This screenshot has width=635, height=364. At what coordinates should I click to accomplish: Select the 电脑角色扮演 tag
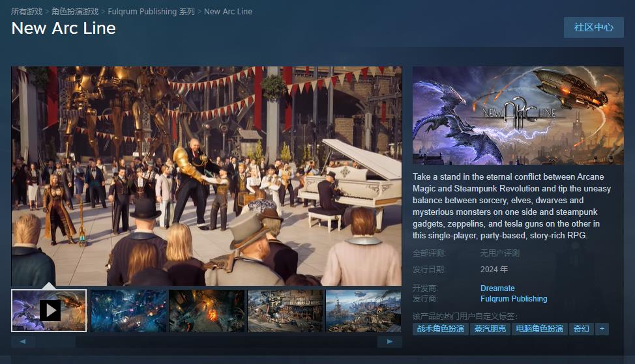(x=539, y=329)
